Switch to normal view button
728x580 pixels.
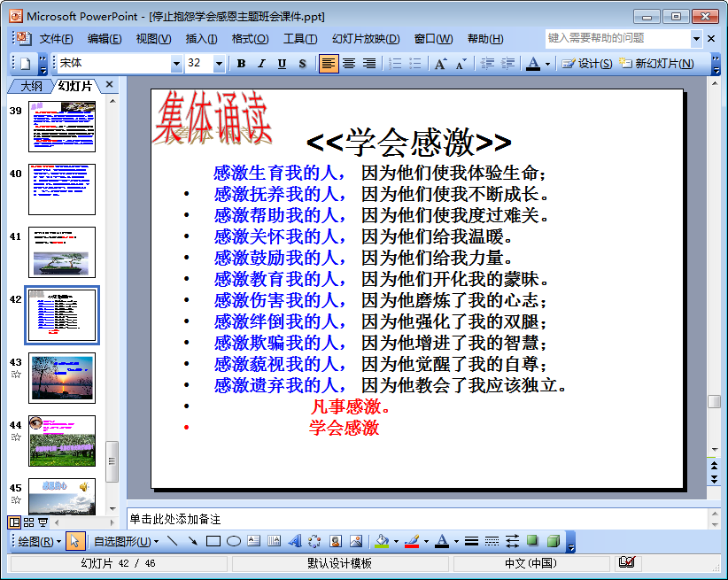[14, 522]
